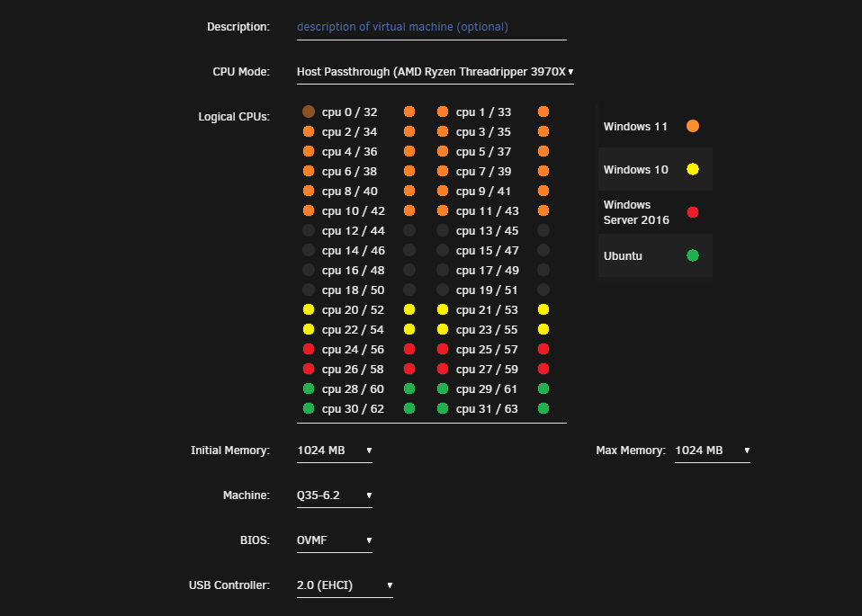
Task: Select the Windows 11 legend entry
Action: pyautogui.click(x=655, y=127)
